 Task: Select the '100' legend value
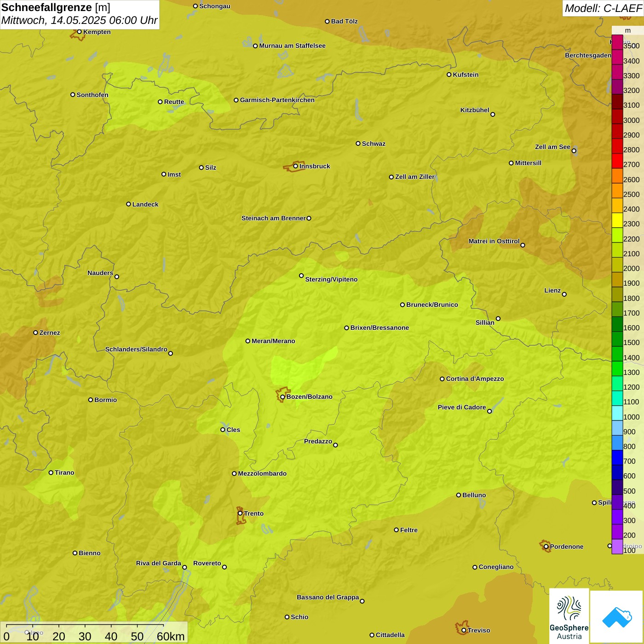[630, 550]
